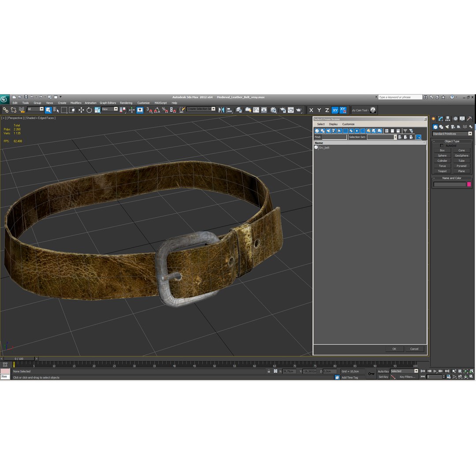Click the Teapot primitive button
Viewport: 476px width, 476px height.
tap(442, 171)
